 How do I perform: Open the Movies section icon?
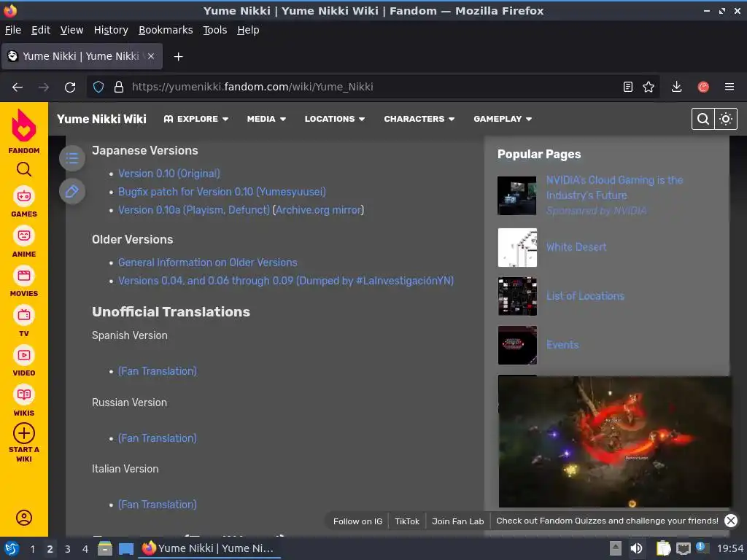click(24, 276)
